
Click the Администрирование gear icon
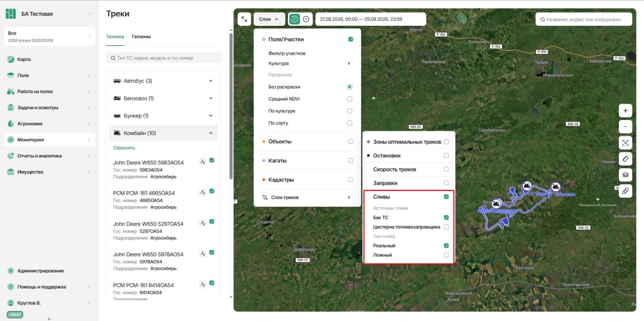[11, 271]
